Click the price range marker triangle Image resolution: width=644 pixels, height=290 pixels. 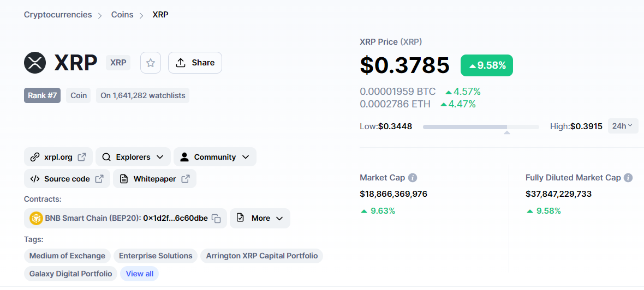point(507,132)
